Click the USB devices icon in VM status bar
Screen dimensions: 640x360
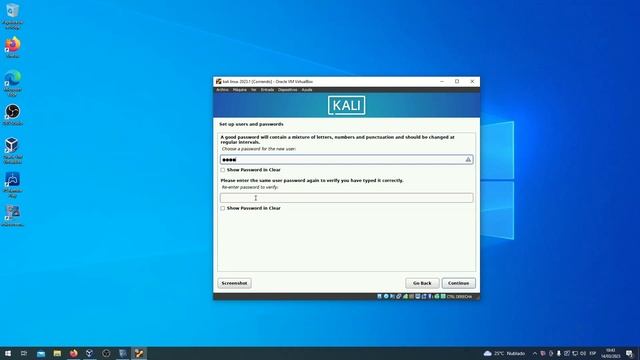tap(405, 296)
